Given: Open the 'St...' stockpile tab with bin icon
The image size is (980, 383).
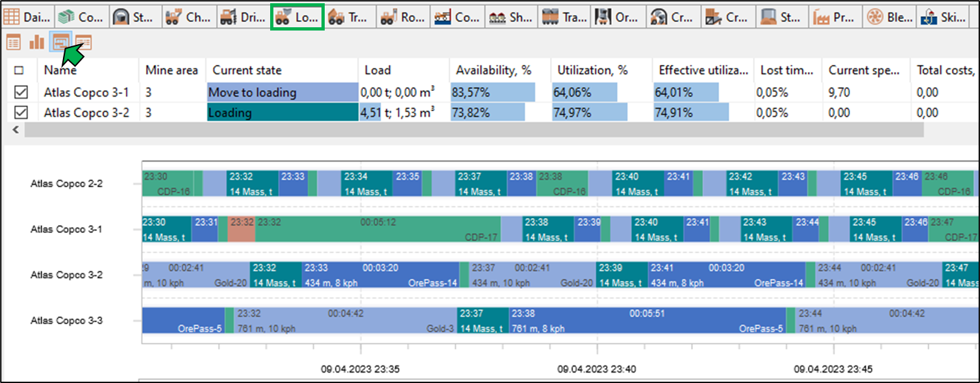Looking at the screenshot, I should click(781, 18).
